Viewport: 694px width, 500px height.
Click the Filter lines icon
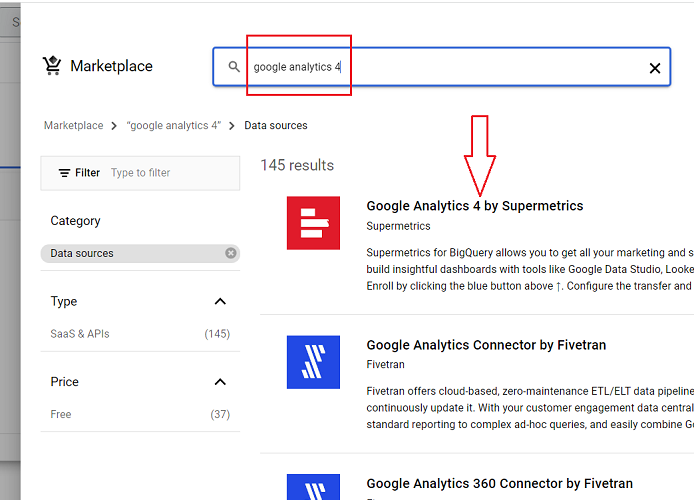coord(65,173)
